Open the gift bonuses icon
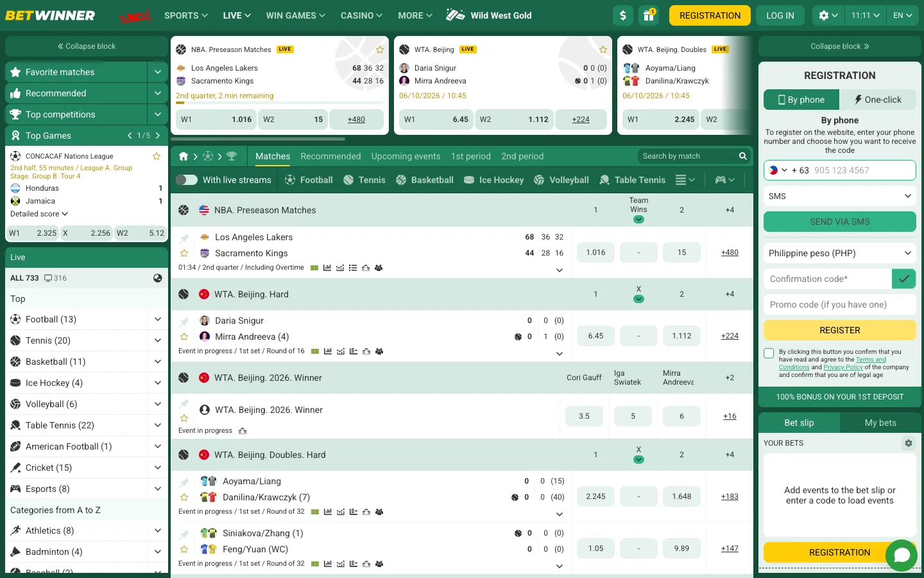 pos(649,15)
